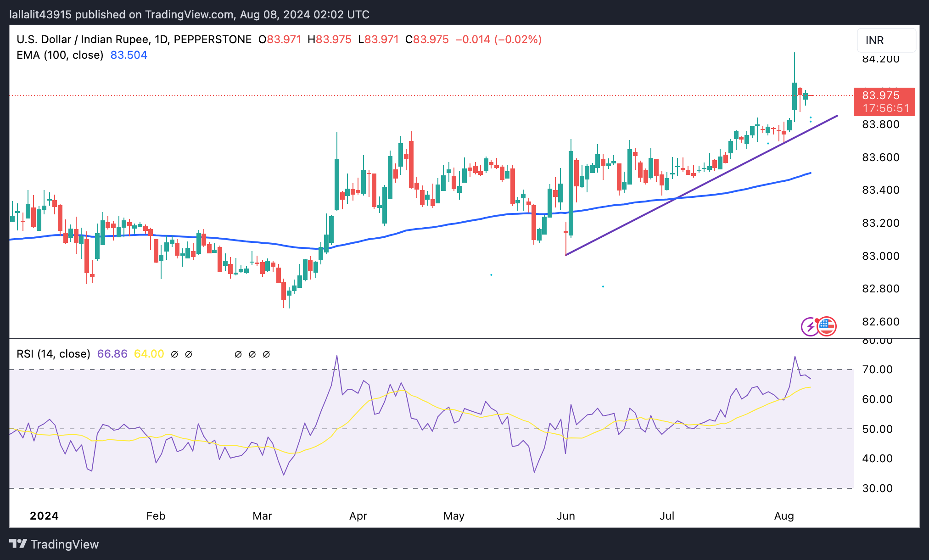Open the INR currency selector
Screen dimensions: 929x560
point(886,40)
